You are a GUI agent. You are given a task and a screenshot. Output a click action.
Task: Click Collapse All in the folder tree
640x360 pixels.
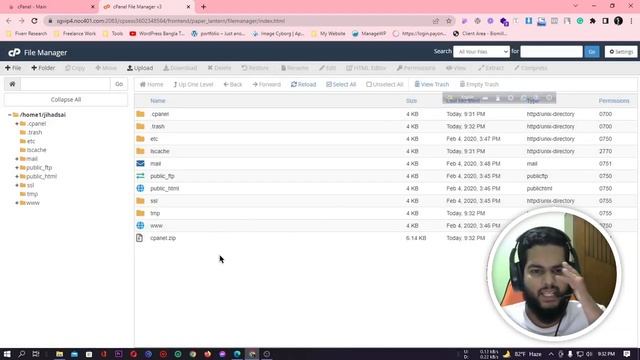(x=66, y=99)
